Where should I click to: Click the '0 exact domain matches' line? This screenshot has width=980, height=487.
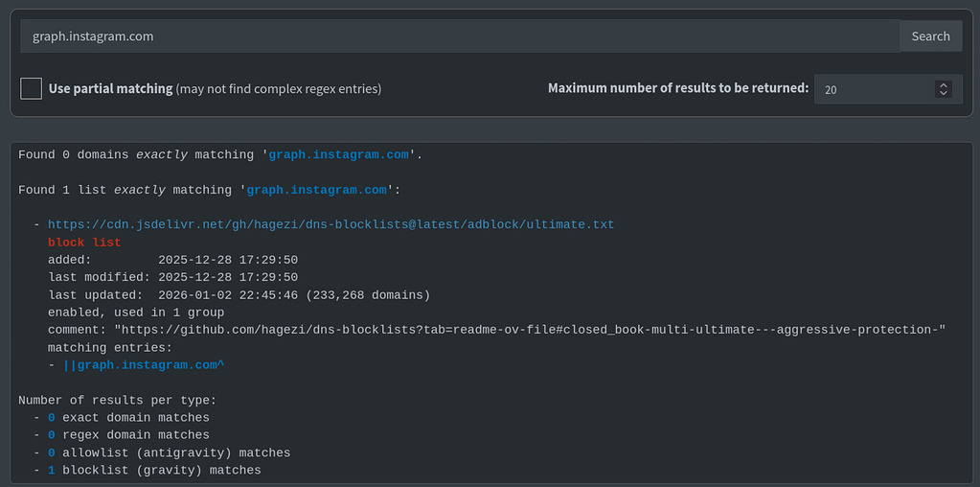click(x=128, y=418)
